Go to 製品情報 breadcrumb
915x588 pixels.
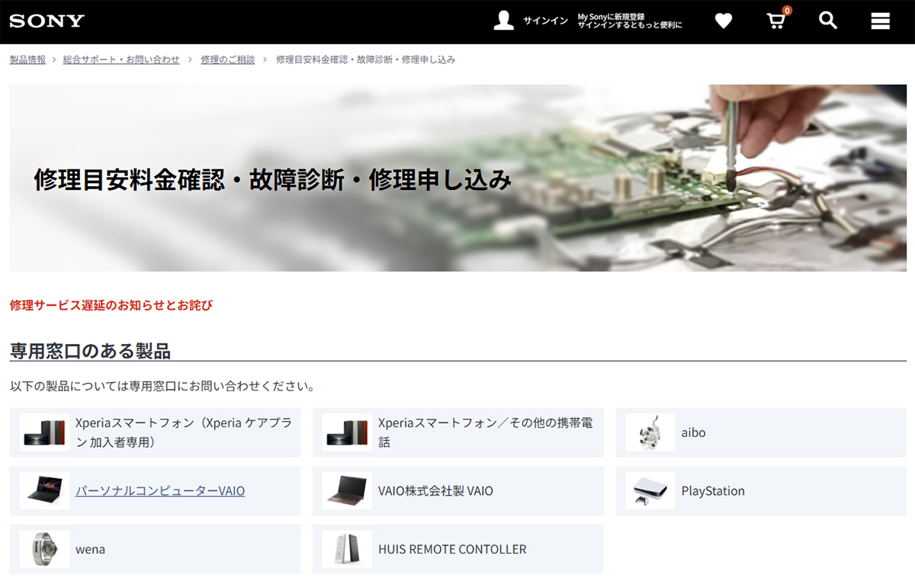[27, 59]
